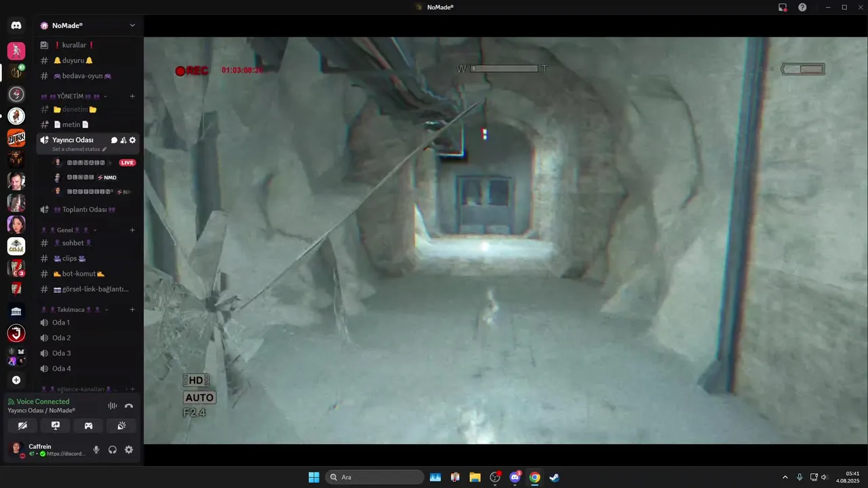Viewport: 868px width, 488px height.
Task: Open Yayıncı Odası channel settings gear
Action: click(x=132, y=140)
